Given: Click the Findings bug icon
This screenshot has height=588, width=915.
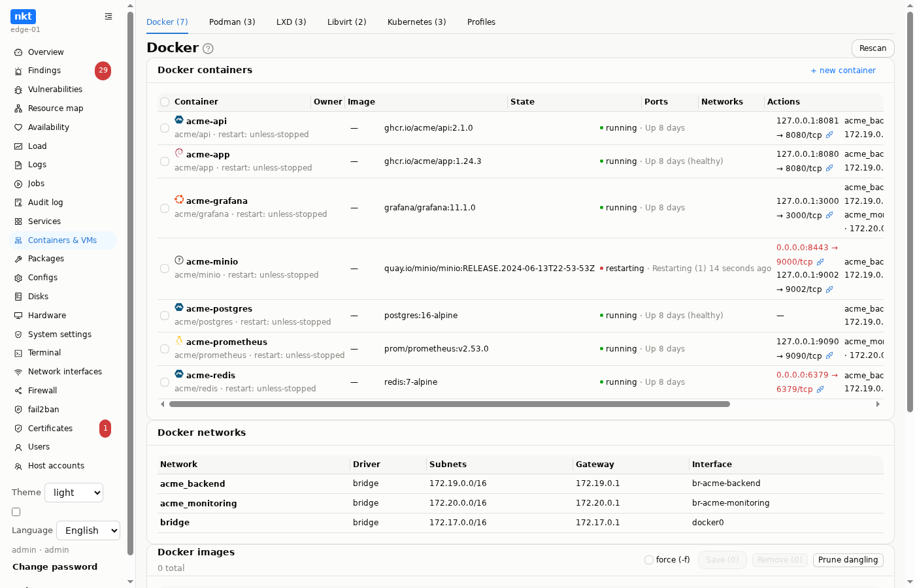Looking at the screenshot, I should click(x=18, y=71).
